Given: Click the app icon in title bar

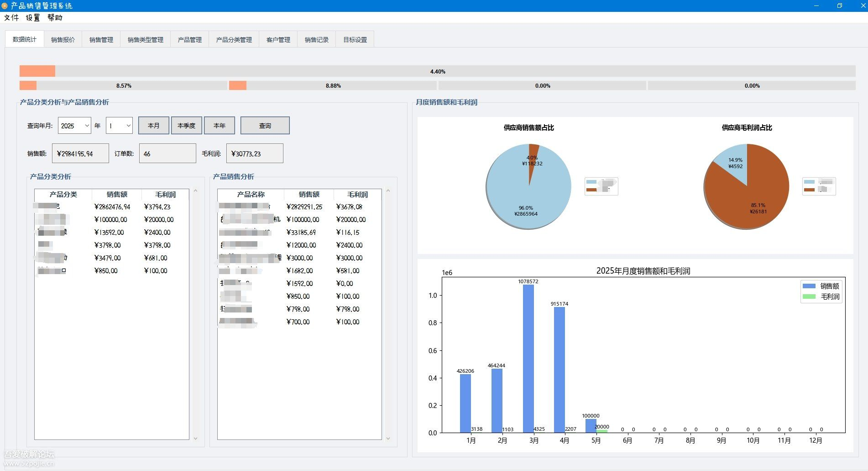Looking at the screenshot, I should 5,6.
